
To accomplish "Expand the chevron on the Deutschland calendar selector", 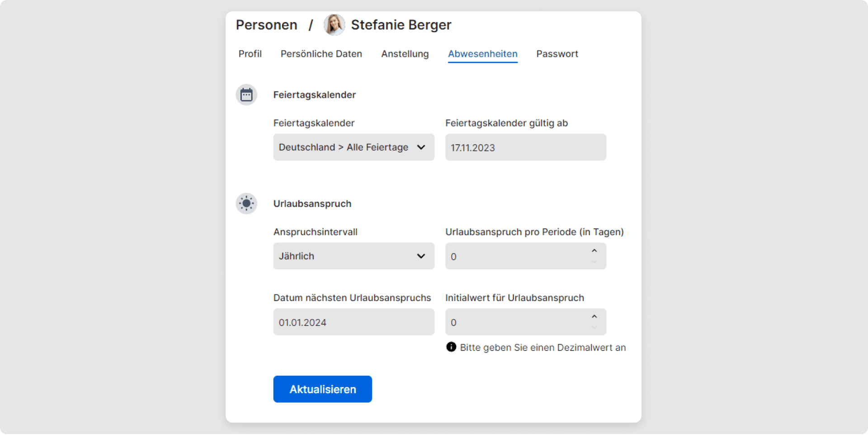I will pyautogui.click(x=421, y=147).
